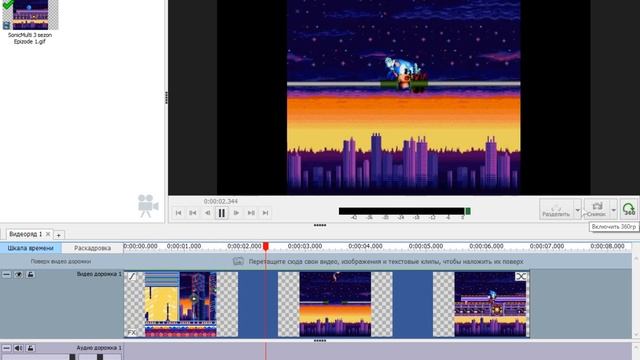
Task: Select SonicMulti 3 sezon Epizode 1.gif thumbnail
Action: point(31,15)
